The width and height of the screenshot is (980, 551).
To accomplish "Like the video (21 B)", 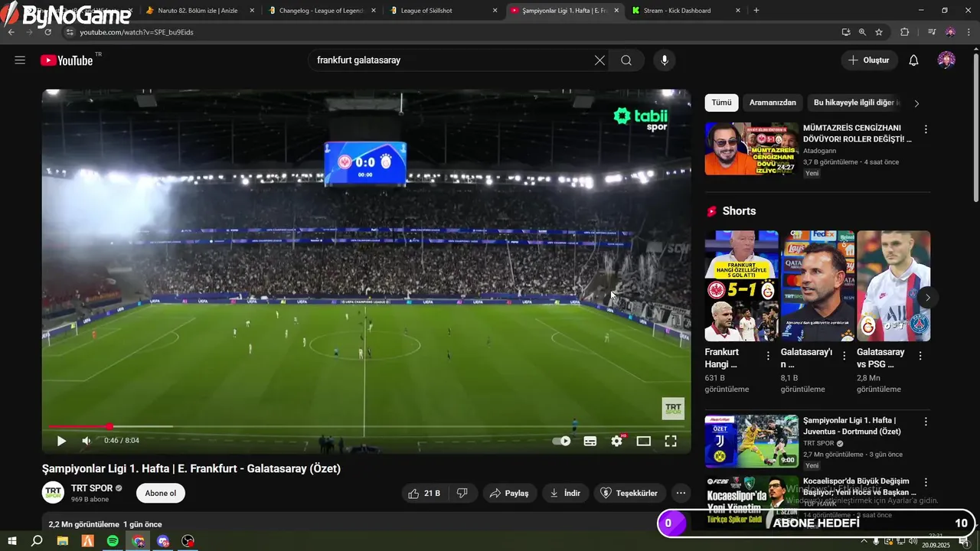I will (424, 494).
